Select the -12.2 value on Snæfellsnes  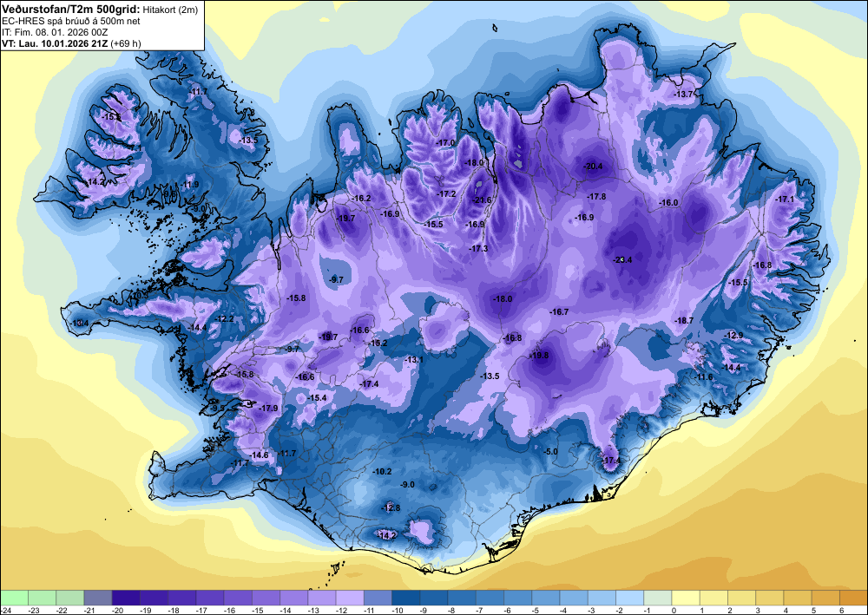coord(225,319)
